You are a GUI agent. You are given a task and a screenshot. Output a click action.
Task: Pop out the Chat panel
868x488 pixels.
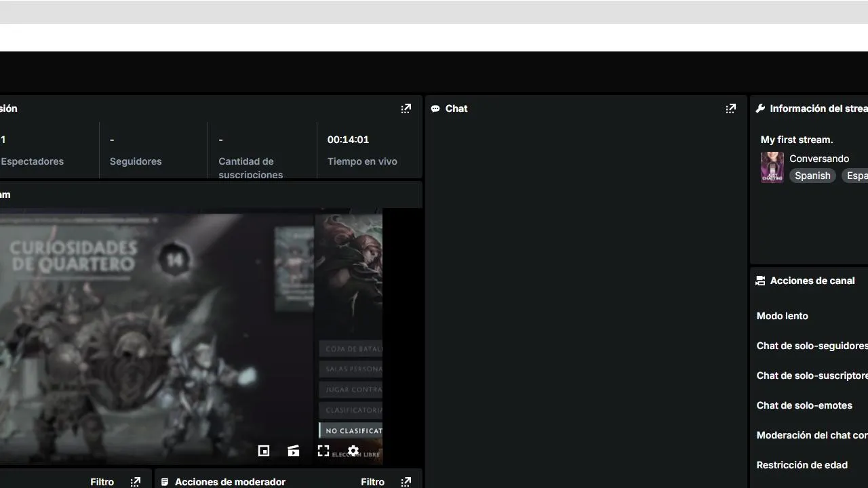(x=730, y=108)
